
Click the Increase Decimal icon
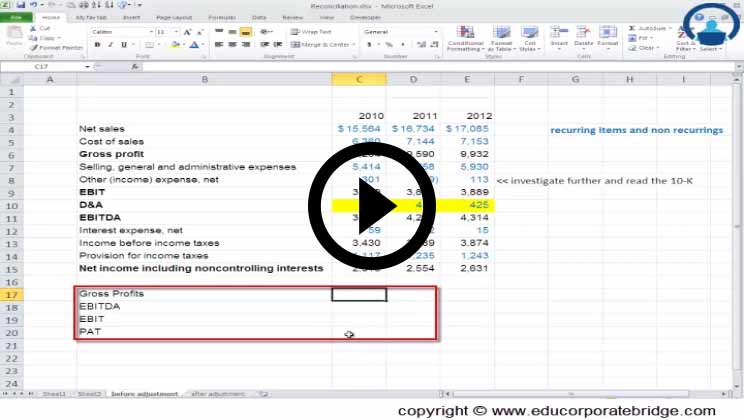tap(421, 45)
